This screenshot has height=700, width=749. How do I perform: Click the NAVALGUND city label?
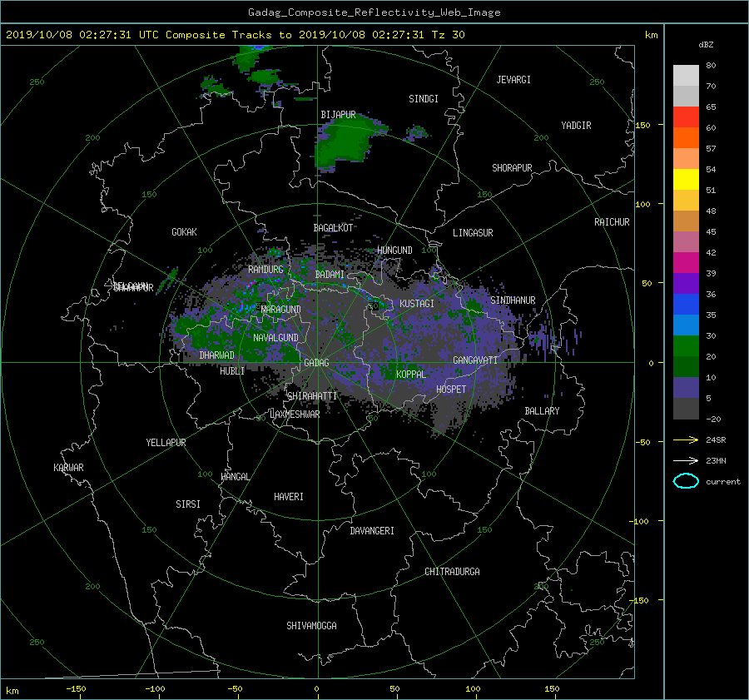pos(275,337)
